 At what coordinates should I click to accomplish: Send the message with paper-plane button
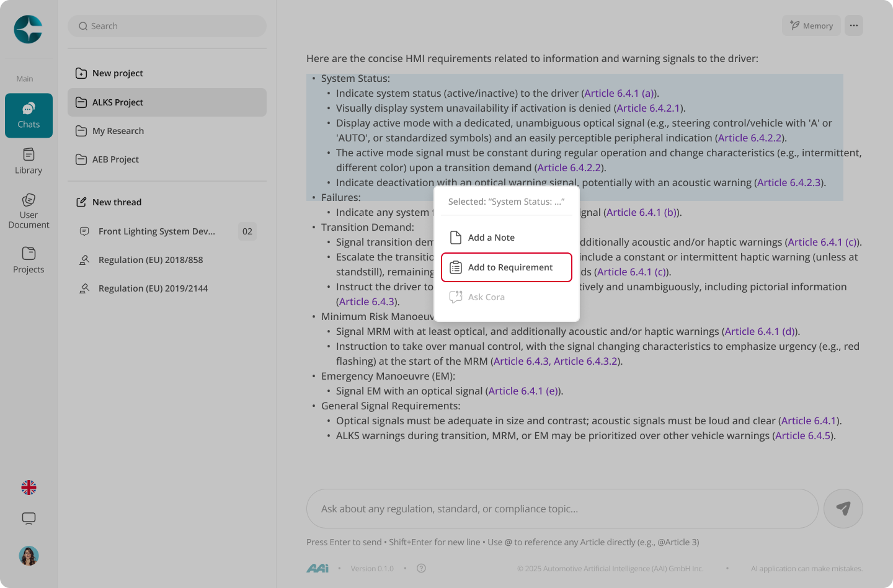[843, 509]
